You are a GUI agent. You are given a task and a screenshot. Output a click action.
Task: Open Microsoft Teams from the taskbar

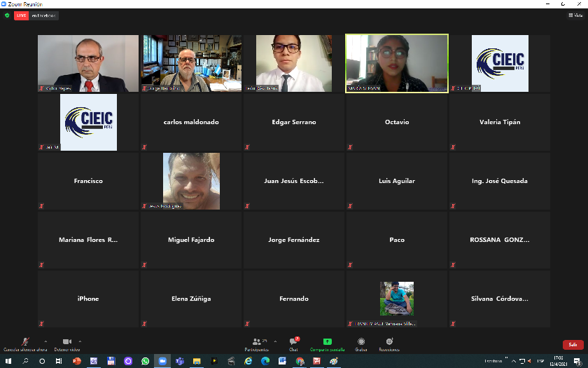(179, 361)
